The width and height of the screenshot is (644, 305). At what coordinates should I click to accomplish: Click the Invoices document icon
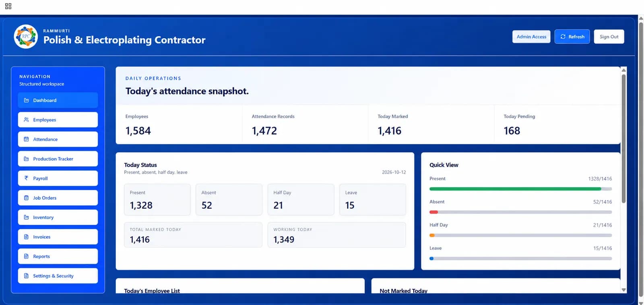coord(26,237)
